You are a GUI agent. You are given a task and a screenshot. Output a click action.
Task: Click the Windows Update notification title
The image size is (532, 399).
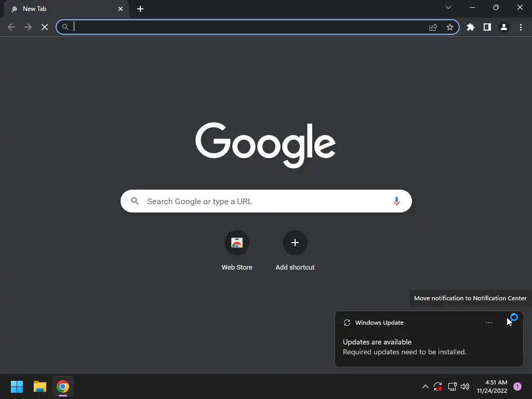coord(379,323)
